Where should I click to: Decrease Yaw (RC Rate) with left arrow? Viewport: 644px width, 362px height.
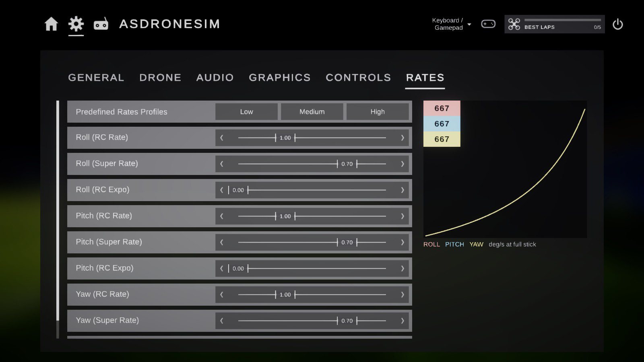(222, 295)
